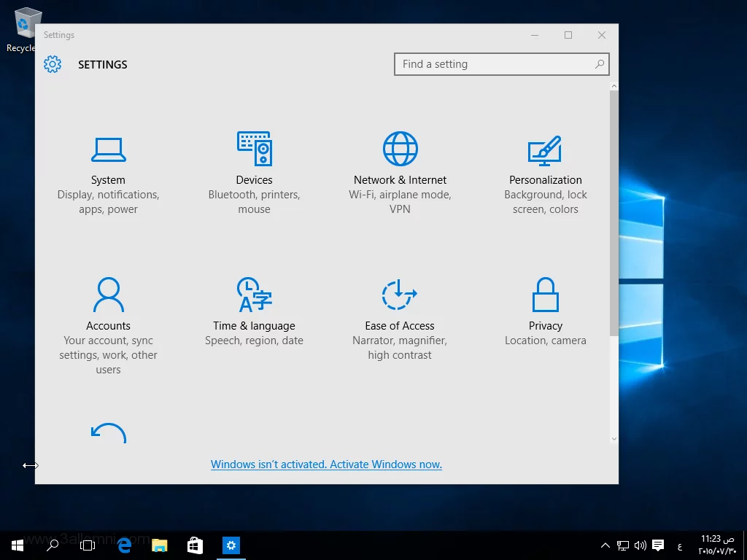Open Network & Internet globe icon
The width and height of the screenshot is (747, 560).
[x=400, y=149]
